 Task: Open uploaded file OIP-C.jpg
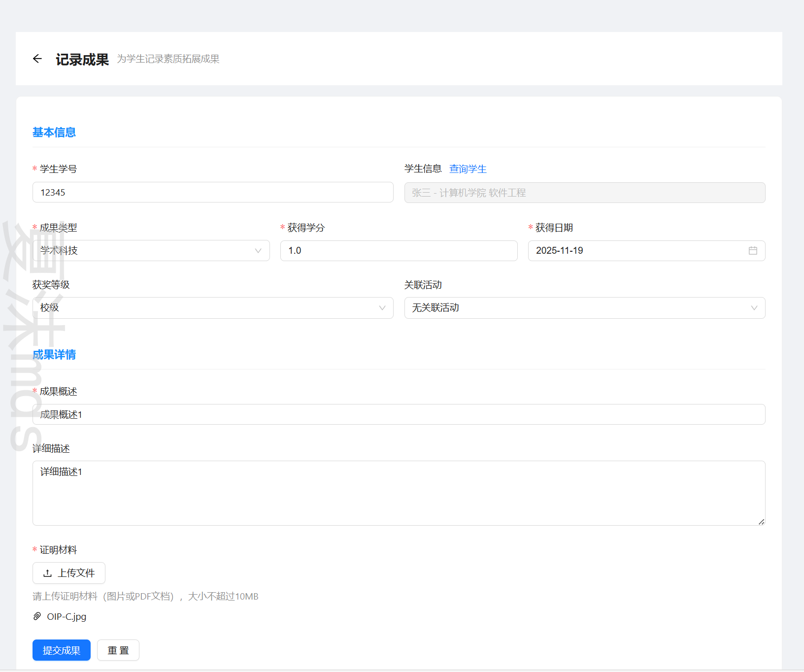(x=67, y=616)
